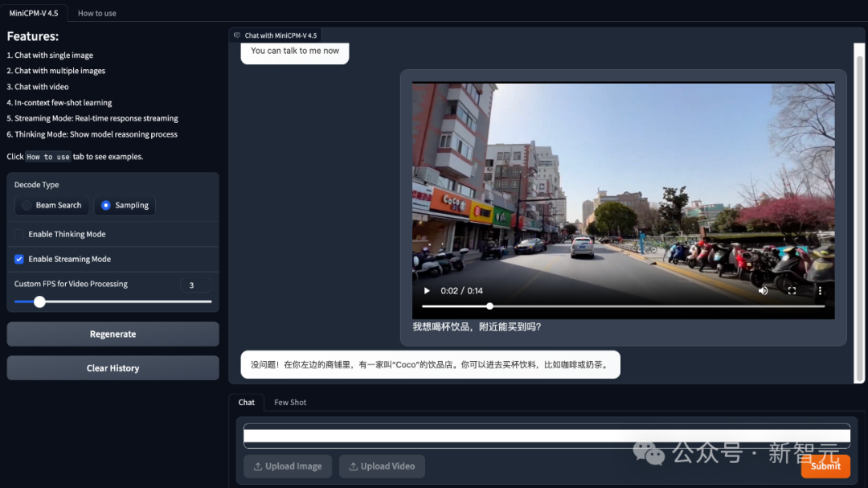Click the Custom FPS number field
Viewport: 868px width, 488px height.
pyautogui.click(x=195, y=285)
